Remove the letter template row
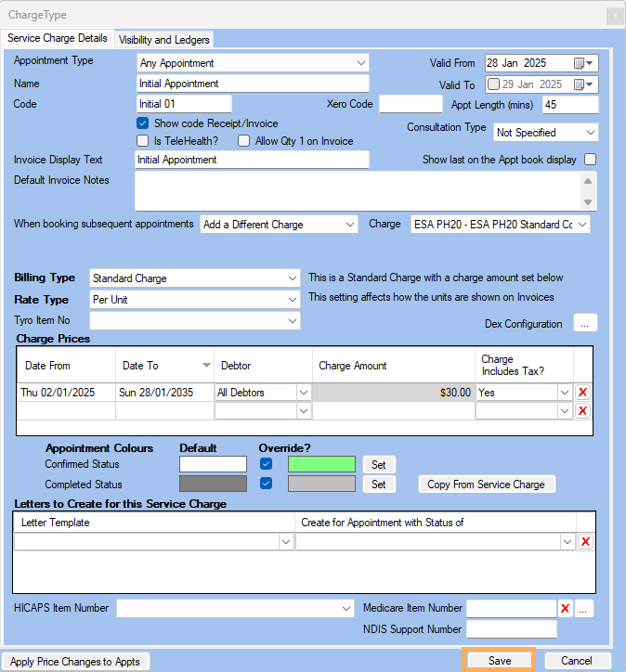Screen dimensions: 626x672 (x=586, y=542)
